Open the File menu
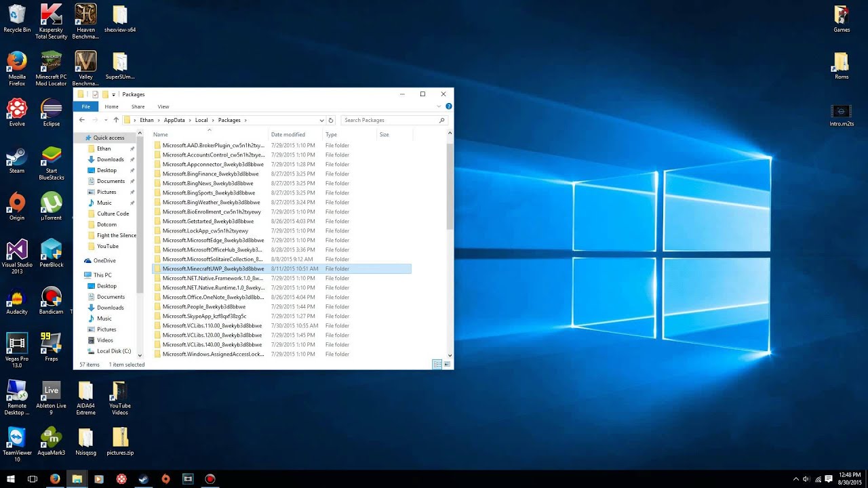 point(85,106)
